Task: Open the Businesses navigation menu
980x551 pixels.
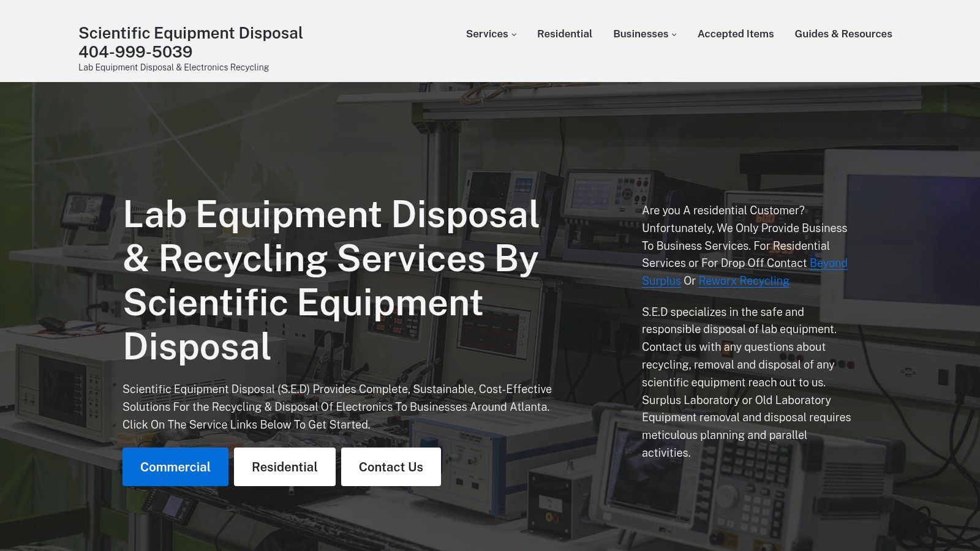Action: click(x=640, y=34)
